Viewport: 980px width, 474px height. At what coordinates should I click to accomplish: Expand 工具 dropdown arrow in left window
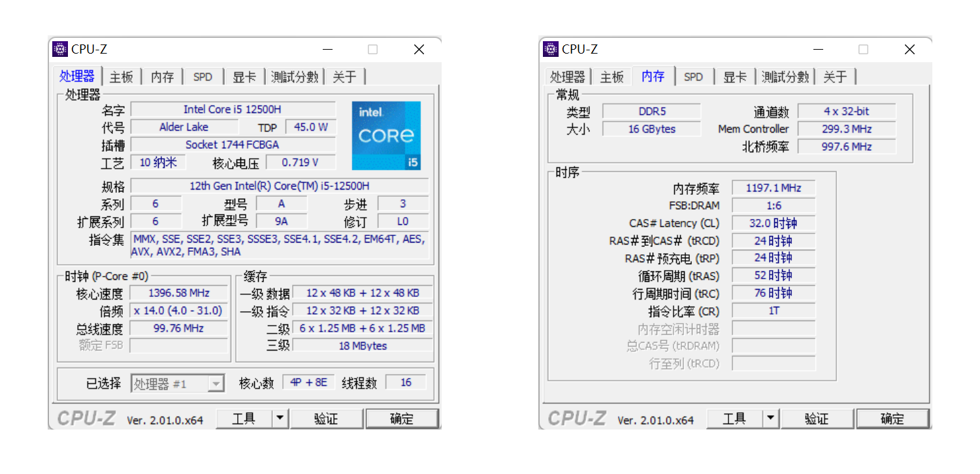280,418
